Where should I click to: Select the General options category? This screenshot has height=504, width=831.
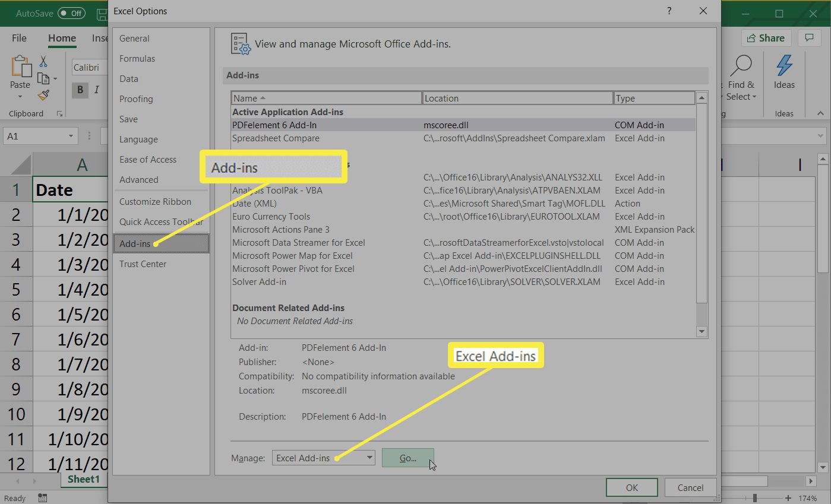tap(161, 39)
